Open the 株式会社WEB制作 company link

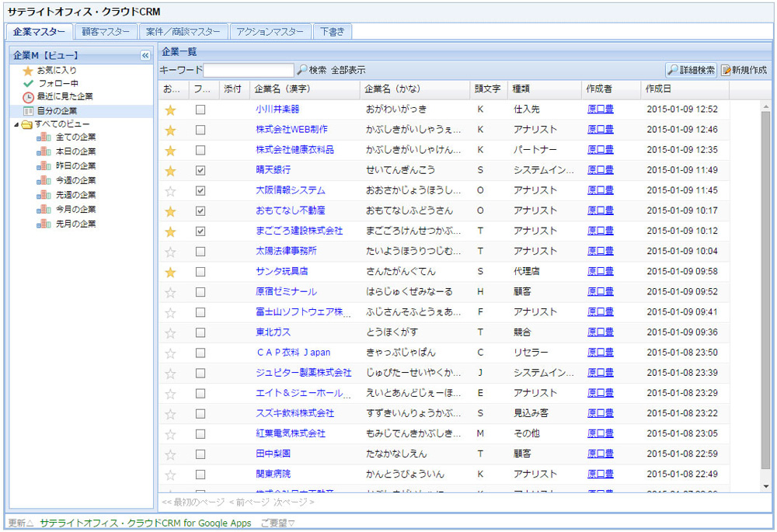pos(291,130)
